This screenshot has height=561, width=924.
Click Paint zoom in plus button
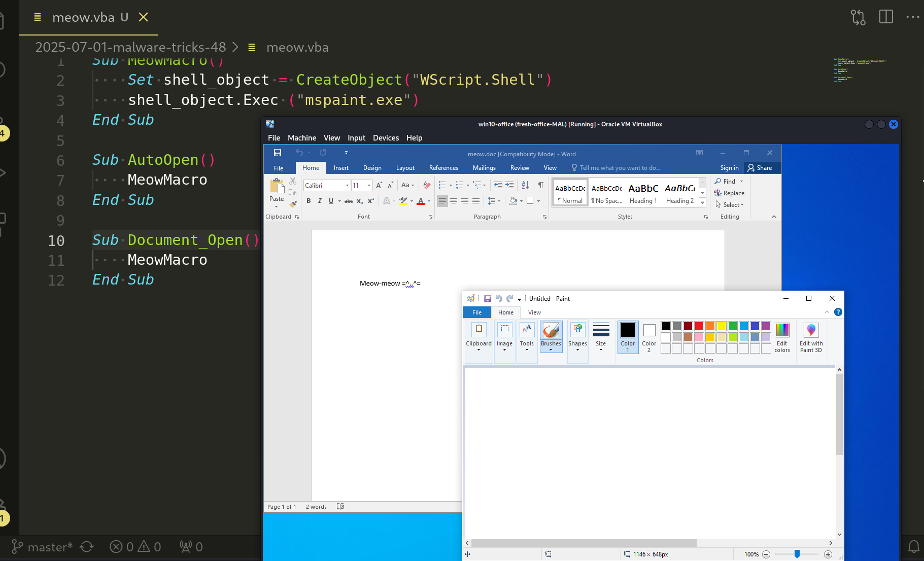828,554
